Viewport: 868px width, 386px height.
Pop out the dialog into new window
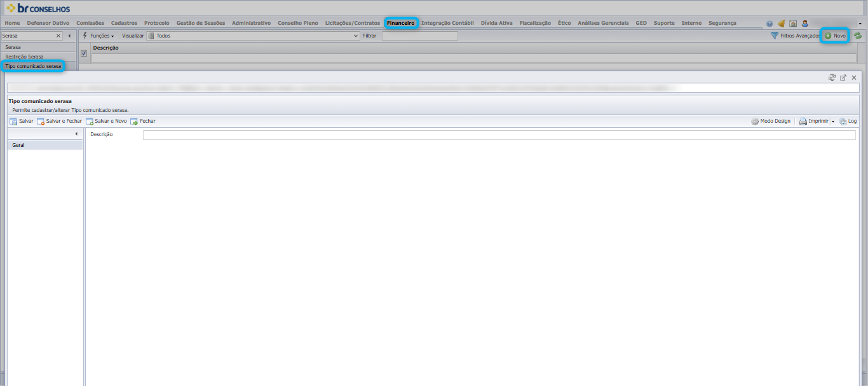point(843,77)
